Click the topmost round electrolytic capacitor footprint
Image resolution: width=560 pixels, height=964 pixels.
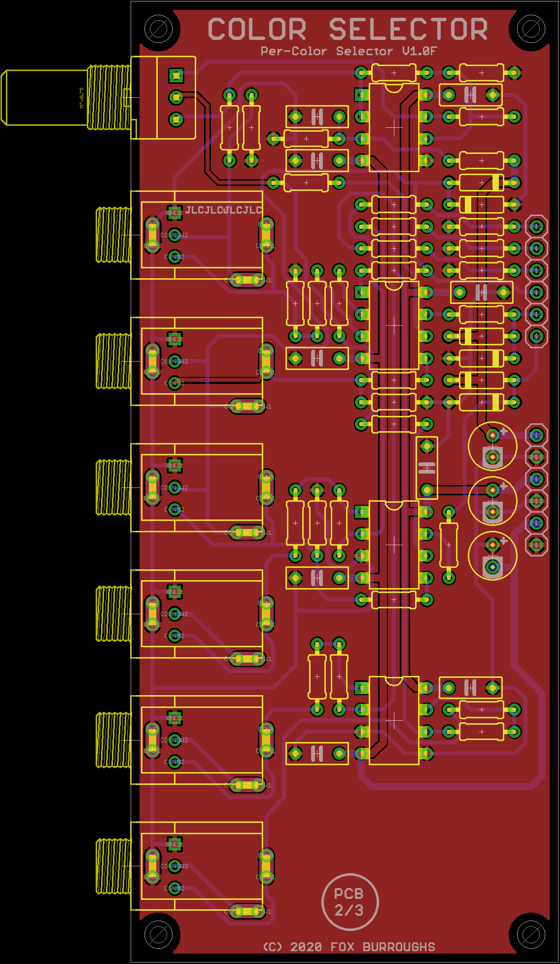tap(492, 446)
